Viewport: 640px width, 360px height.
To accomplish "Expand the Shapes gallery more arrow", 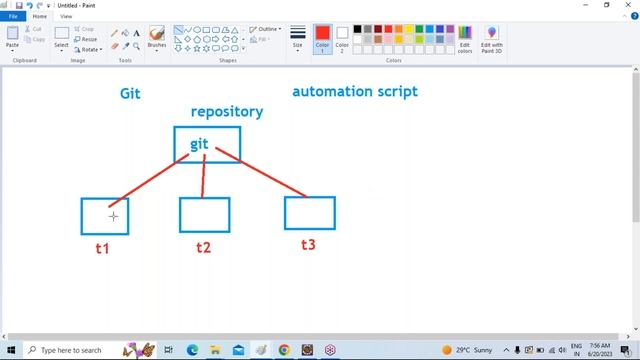I will 244,49.
